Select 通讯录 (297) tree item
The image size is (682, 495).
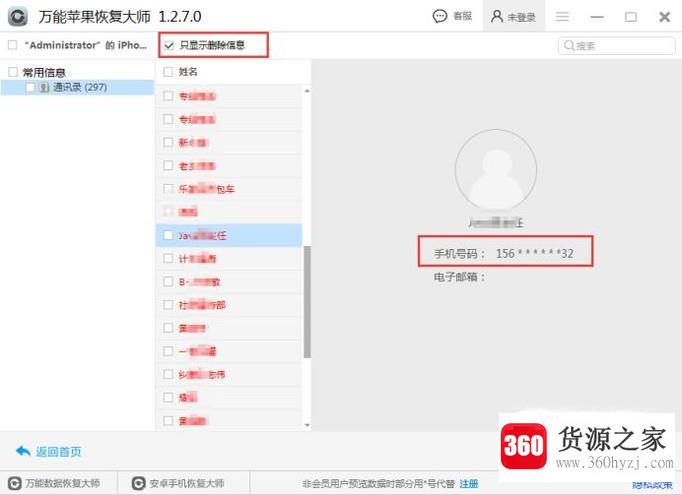click(x=77, y=87)
